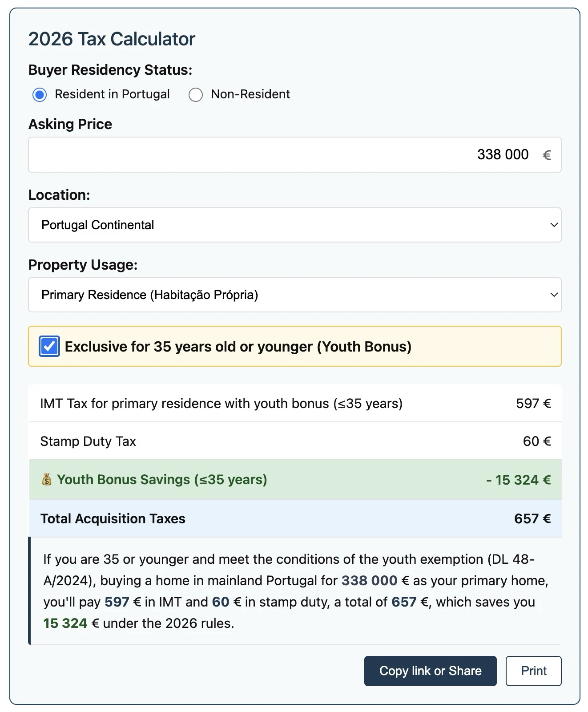Click the '- 15 324 €' savings amount
Viewport: 588px width, 712px height.
click(519, 480)
